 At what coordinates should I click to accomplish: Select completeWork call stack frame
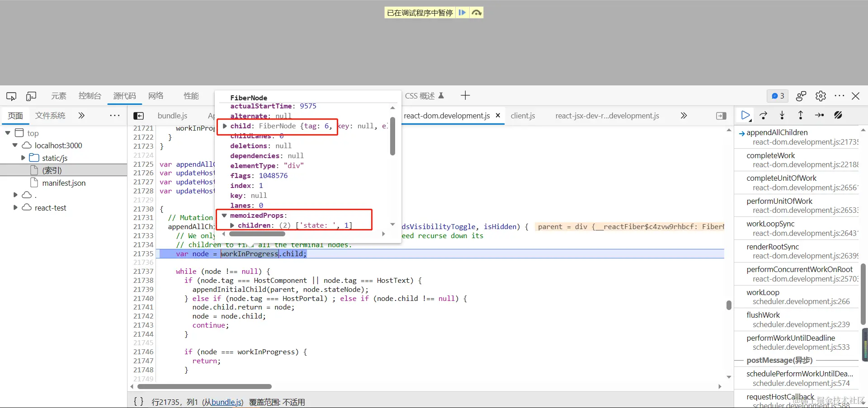(x=797, y=160)
